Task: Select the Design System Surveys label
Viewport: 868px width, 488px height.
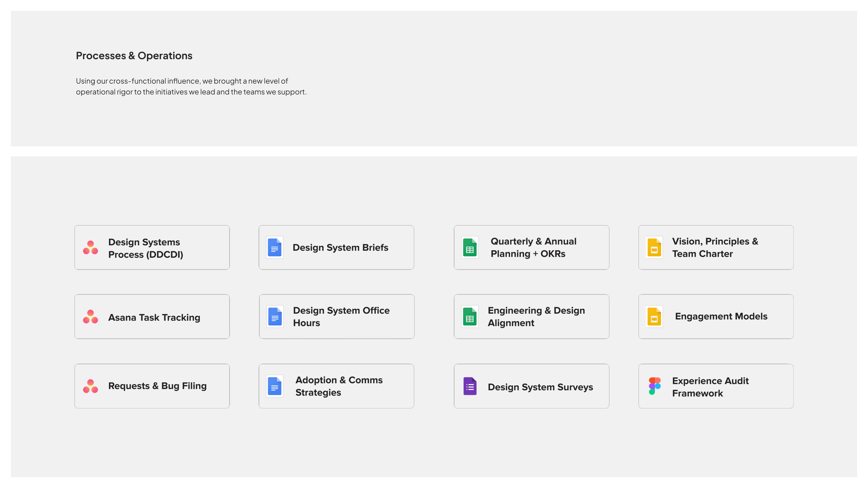Action: click(x=540, y=387)
